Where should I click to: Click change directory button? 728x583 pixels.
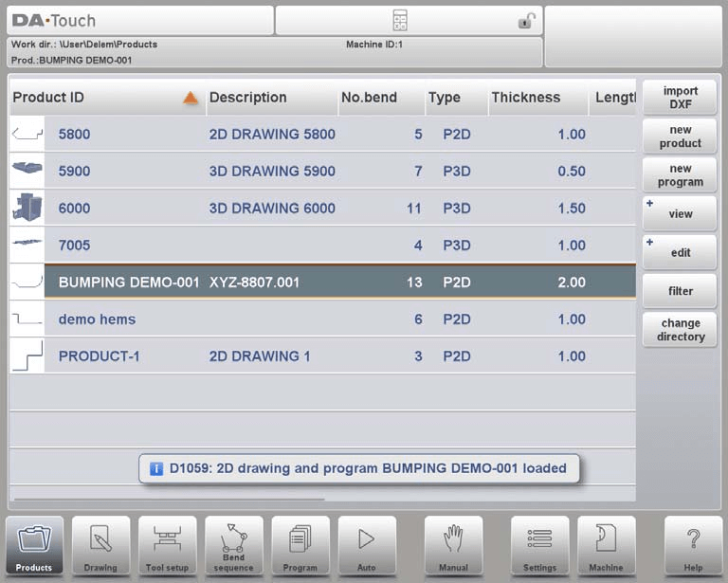pyautogui.click(x=680, y=330)
